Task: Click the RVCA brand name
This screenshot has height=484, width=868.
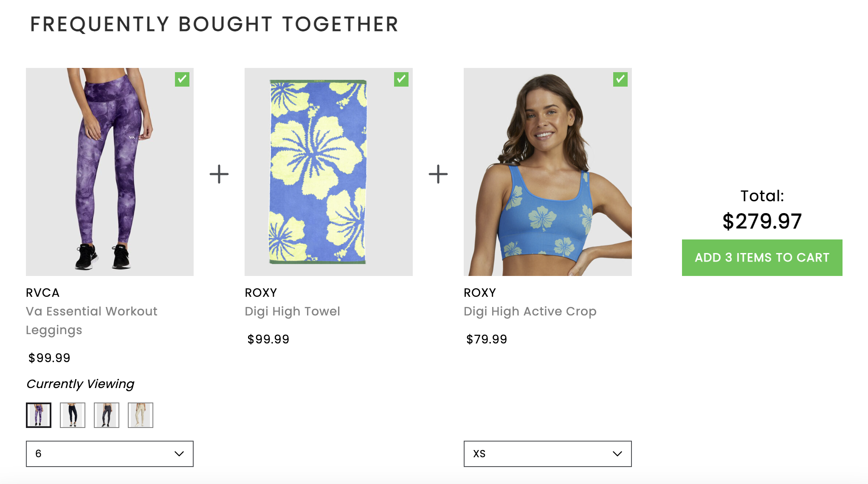Action: click(x=43, y=293)
